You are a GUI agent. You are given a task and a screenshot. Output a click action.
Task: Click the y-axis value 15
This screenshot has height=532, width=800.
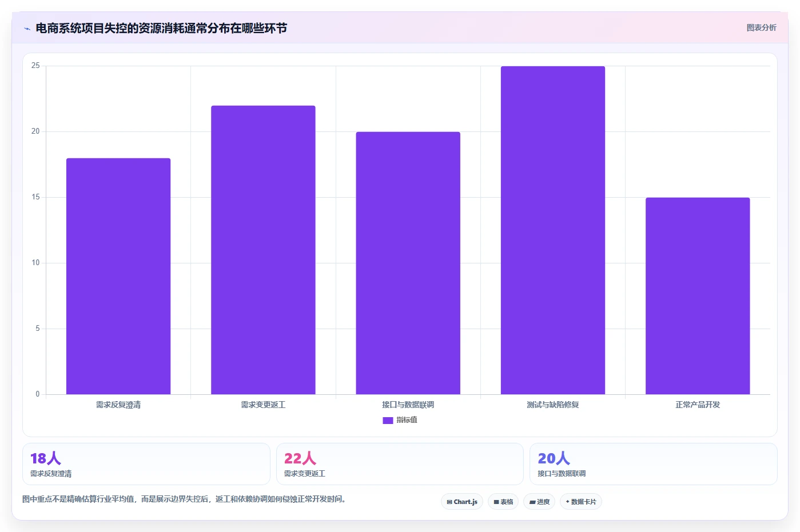(35, 197)
